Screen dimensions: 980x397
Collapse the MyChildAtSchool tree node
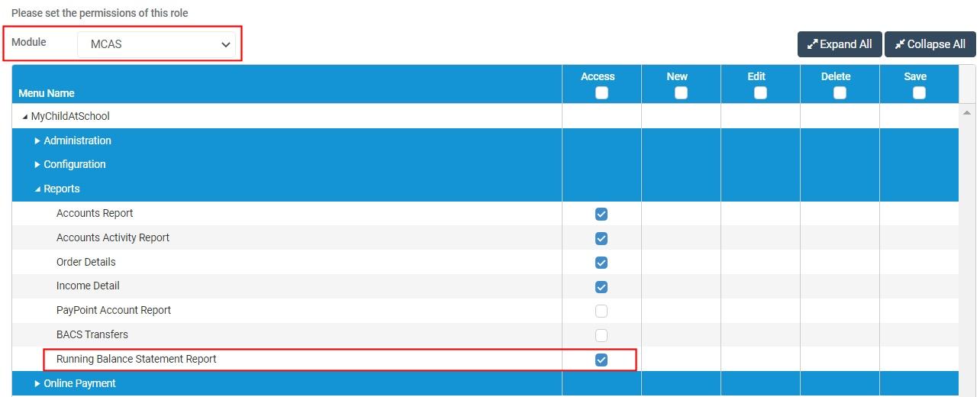[25, 117]
